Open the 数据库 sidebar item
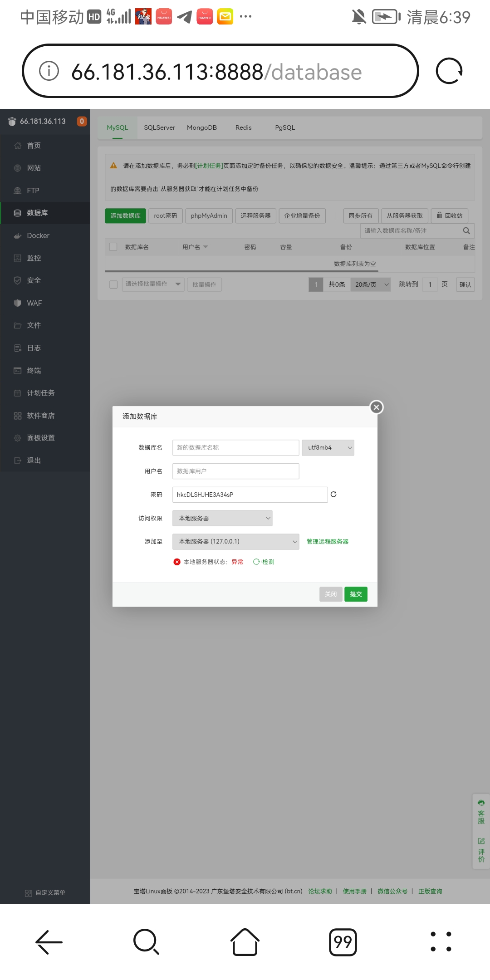 coord(45,213)
